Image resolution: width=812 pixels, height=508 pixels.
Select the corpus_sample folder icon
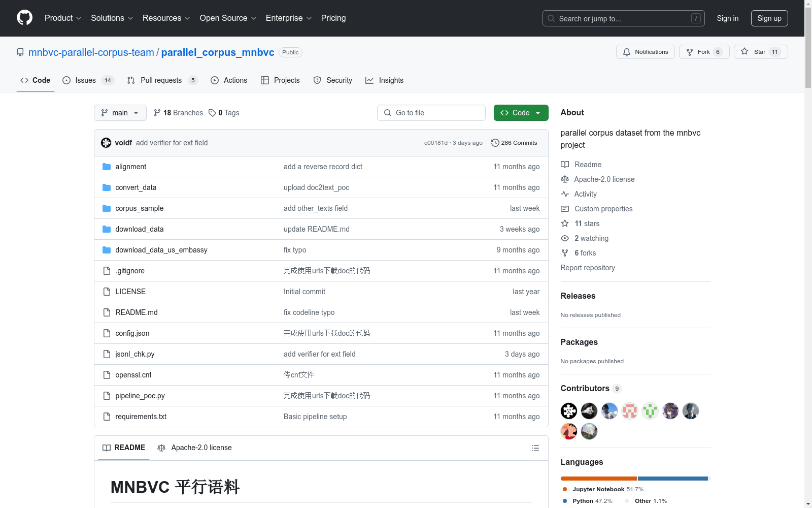pos(107,208)
